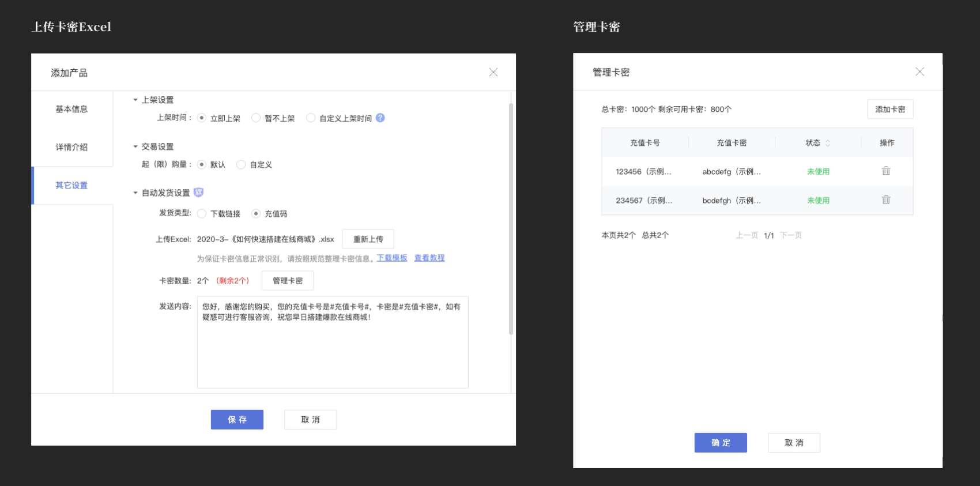Sort the table by 状态 column
The width and height of the screenshot is (980, 486).
[828, 143]
